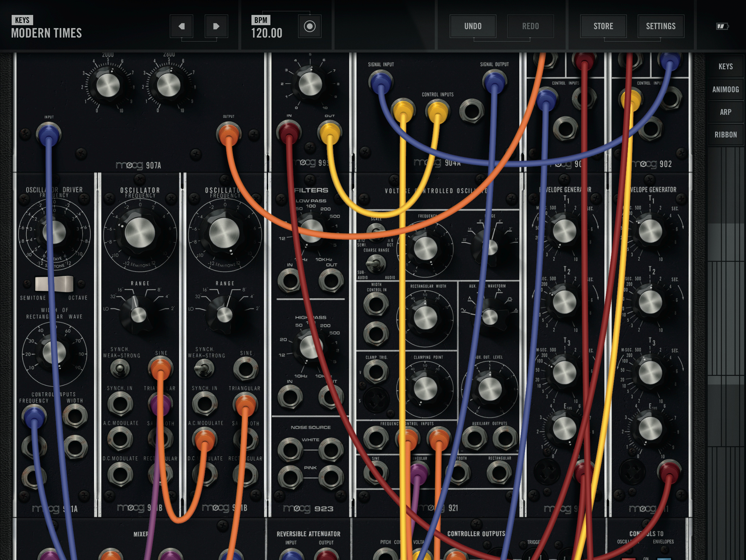Click the 907A orange output jack
Viewport: 746px width, 560px height.
pos(229,134)
